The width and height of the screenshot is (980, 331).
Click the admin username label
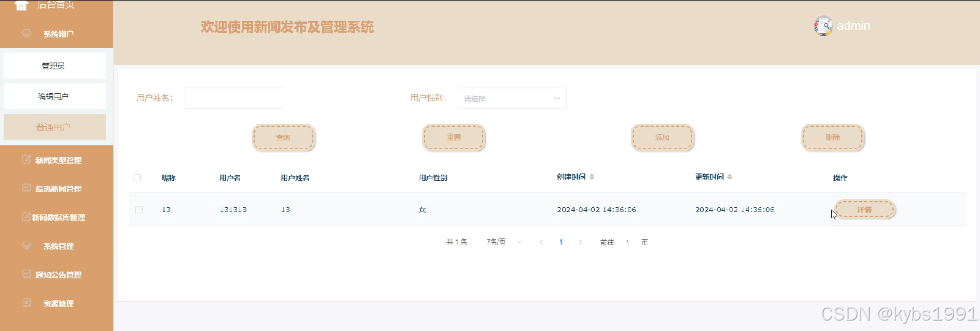click(853, 26)
